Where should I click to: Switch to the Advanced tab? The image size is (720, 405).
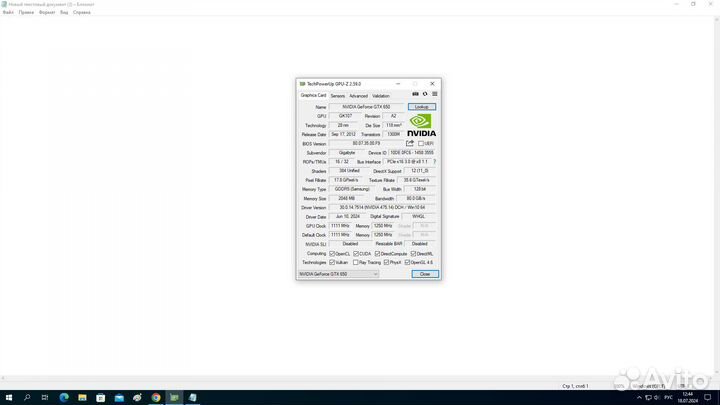pos(358,96)
